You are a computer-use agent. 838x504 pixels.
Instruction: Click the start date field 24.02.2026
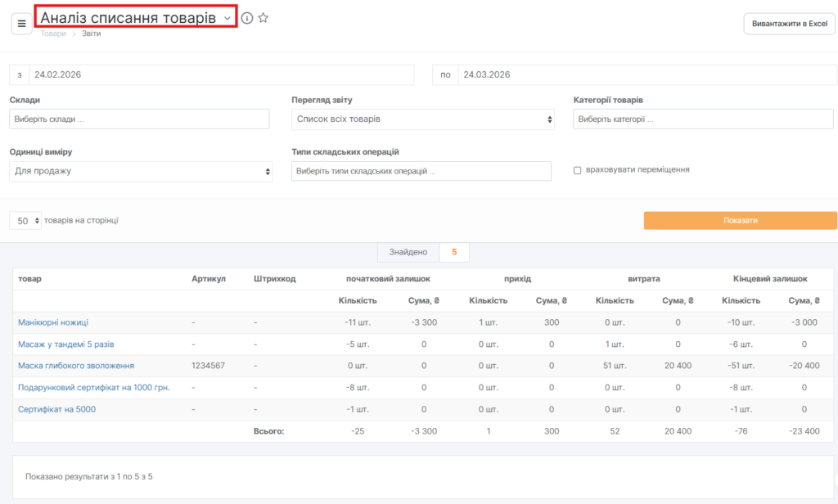tap(221, 74)
